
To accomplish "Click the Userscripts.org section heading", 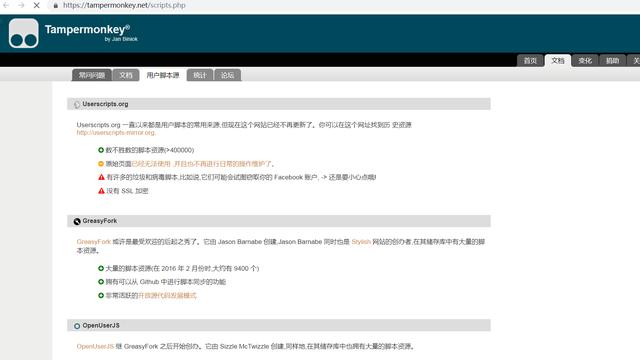I will [105, 104].
